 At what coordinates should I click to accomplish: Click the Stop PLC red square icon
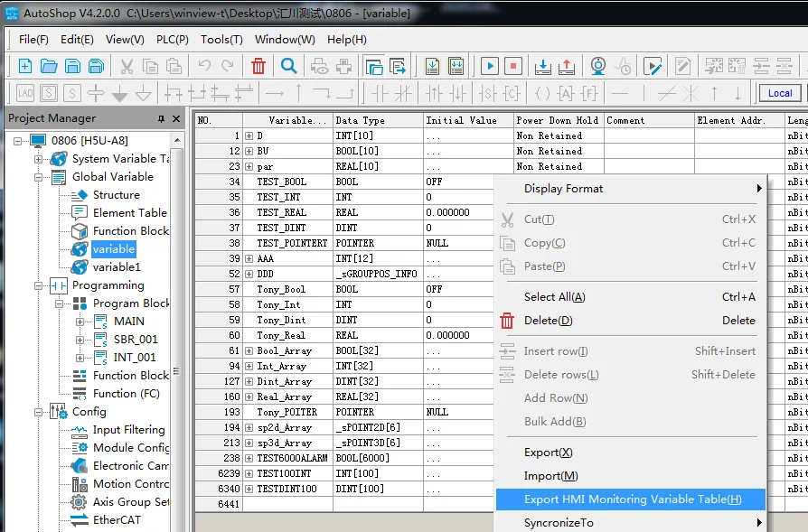click(513, 66)
